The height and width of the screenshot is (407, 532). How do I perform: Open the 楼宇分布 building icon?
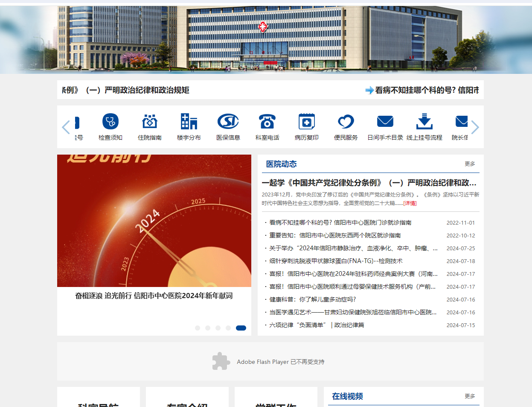pos(189,122)
